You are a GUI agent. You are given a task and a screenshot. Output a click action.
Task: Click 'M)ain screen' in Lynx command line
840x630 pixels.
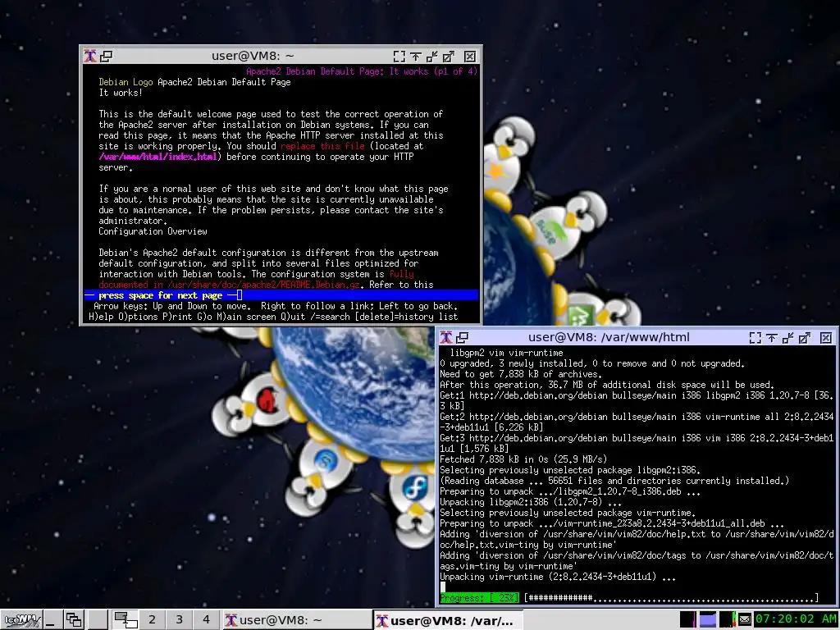point(246,317)
